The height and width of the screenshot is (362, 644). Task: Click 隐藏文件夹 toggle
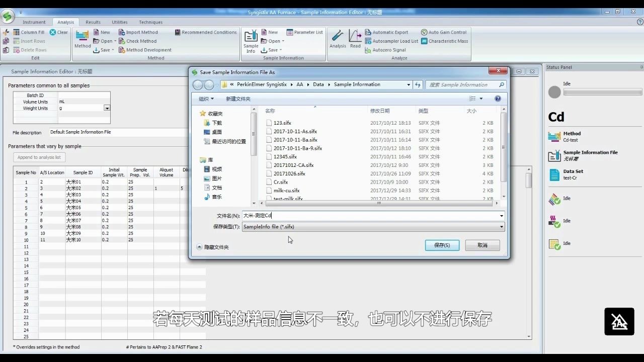(213, 247)
